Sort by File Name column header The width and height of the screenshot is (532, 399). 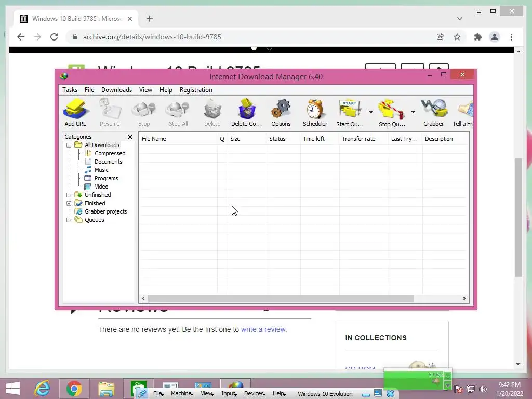coord(178,139)
